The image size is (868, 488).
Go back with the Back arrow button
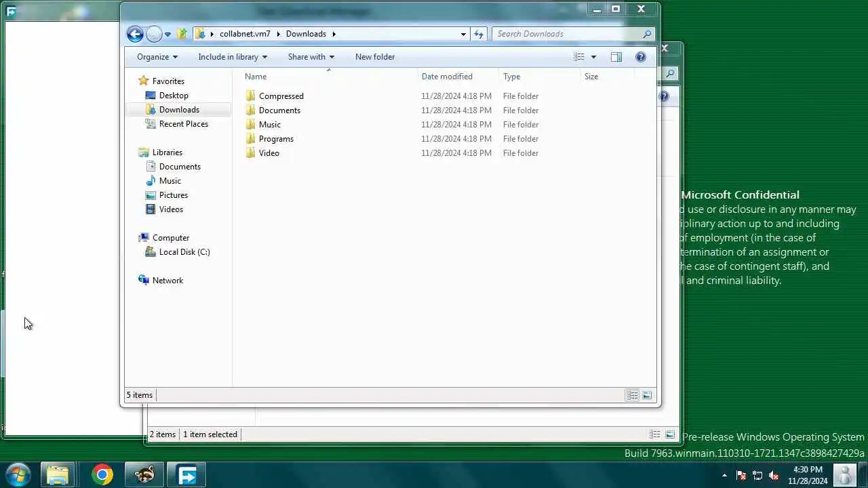coord(135,34)
